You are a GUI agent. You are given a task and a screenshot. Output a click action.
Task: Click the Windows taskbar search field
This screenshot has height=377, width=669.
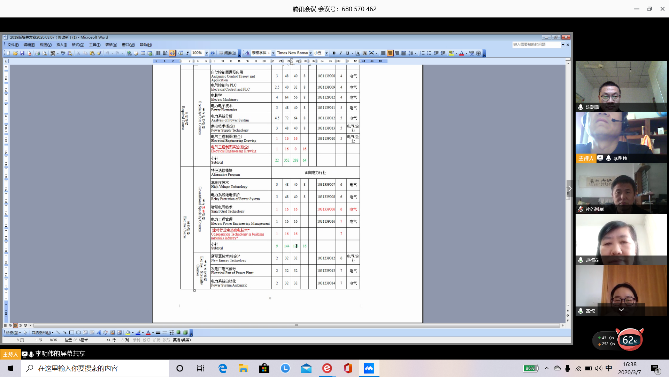[95, 368]
